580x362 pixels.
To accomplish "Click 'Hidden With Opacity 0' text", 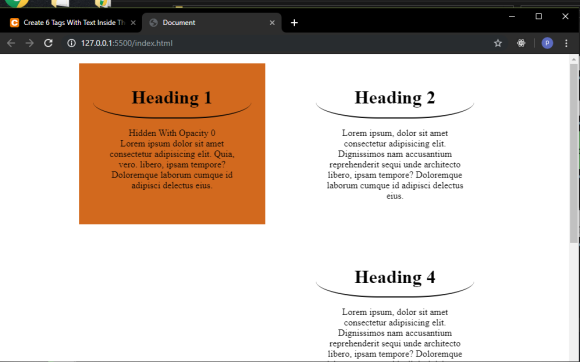I will coord(172,133).
